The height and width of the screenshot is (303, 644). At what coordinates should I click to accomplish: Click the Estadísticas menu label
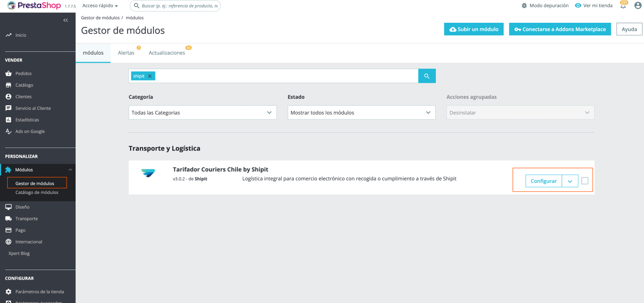(x=27, y=120)
